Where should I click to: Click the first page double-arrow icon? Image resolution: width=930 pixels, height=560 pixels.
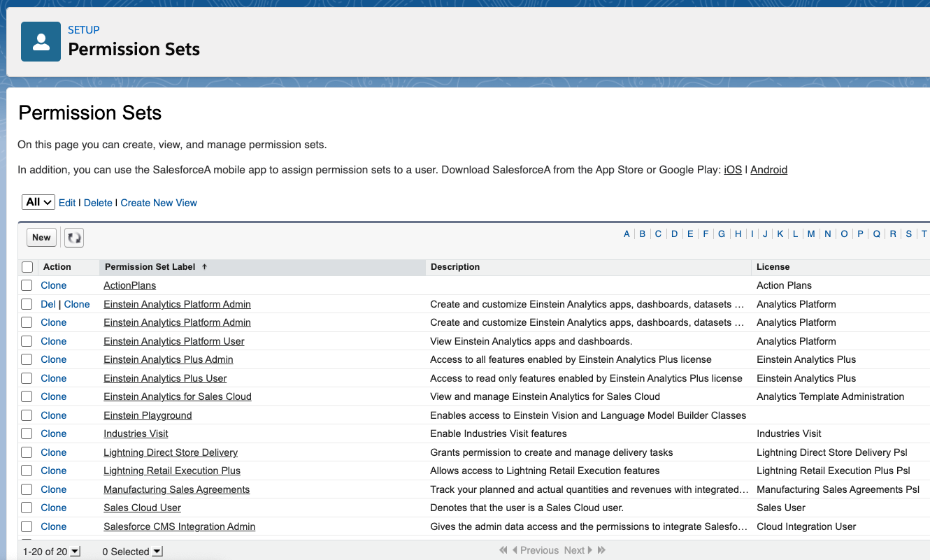pos(503,550)
